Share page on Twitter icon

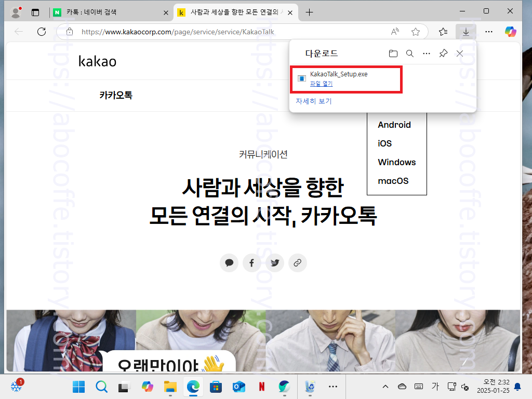[x=275, y=262]
